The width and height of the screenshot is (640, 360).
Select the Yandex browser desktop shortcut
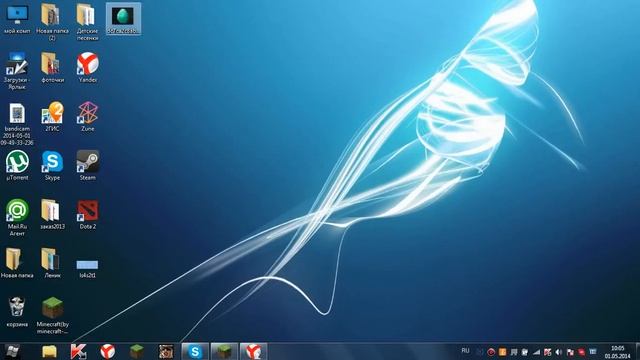[87, 68]
